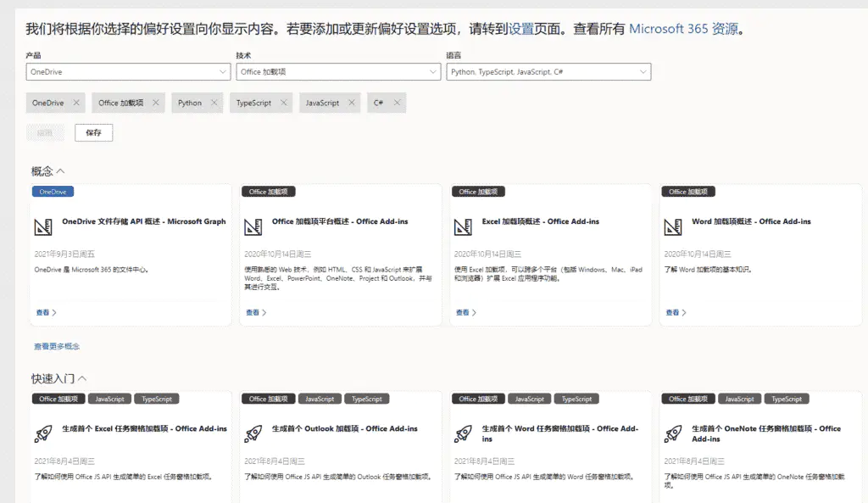Open 生成首个 Outlook 加载项 title
The width and height of the screenshot is (868, 503).
coord(344,428)
